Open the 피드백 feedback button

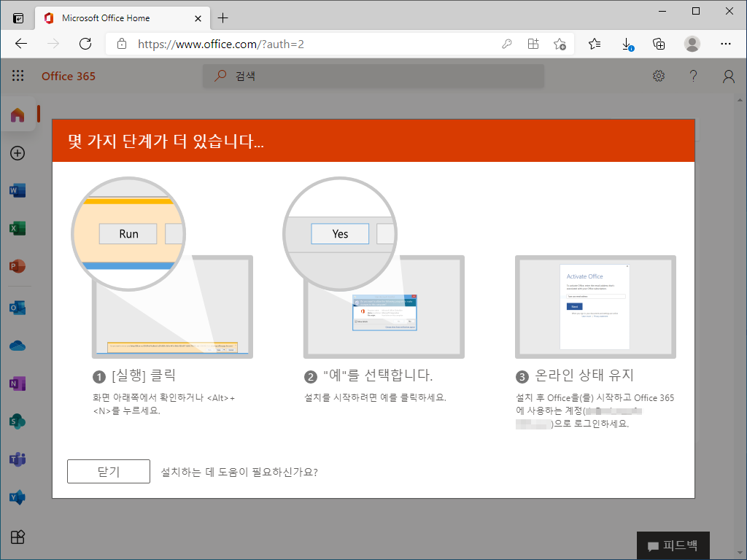pos(673,545)
